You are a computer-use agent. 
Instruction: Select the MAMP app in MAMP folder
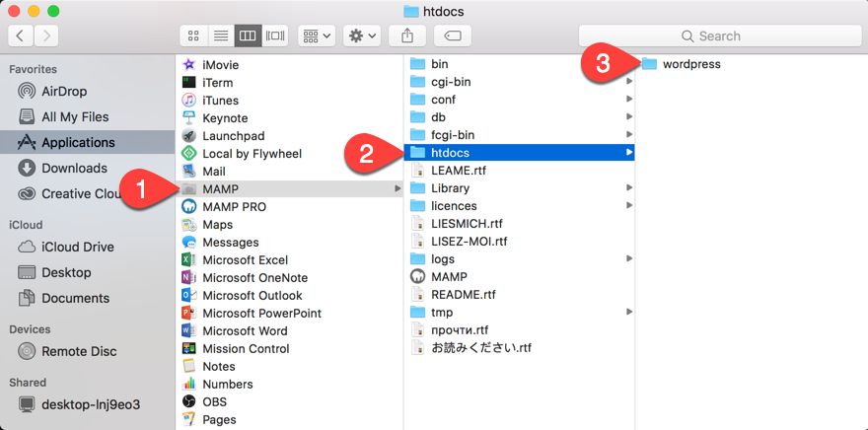[x=519, y=277]
